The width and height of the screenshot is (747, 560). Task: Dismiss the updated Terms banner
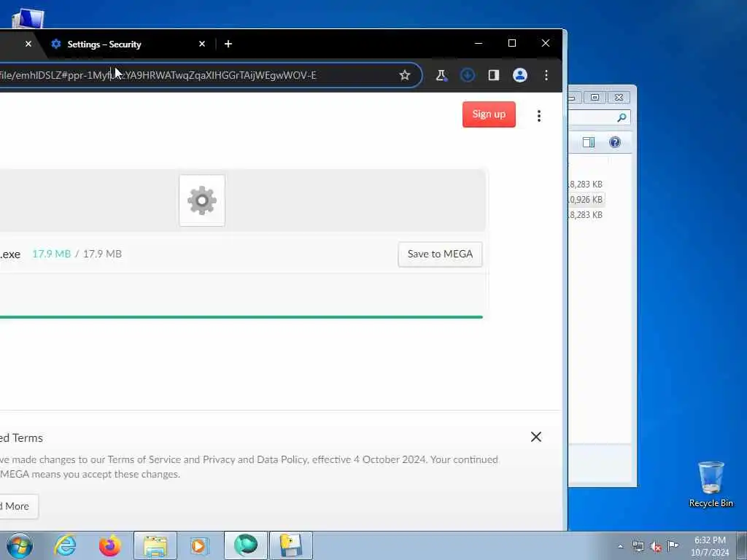click(x=536, y=437)
